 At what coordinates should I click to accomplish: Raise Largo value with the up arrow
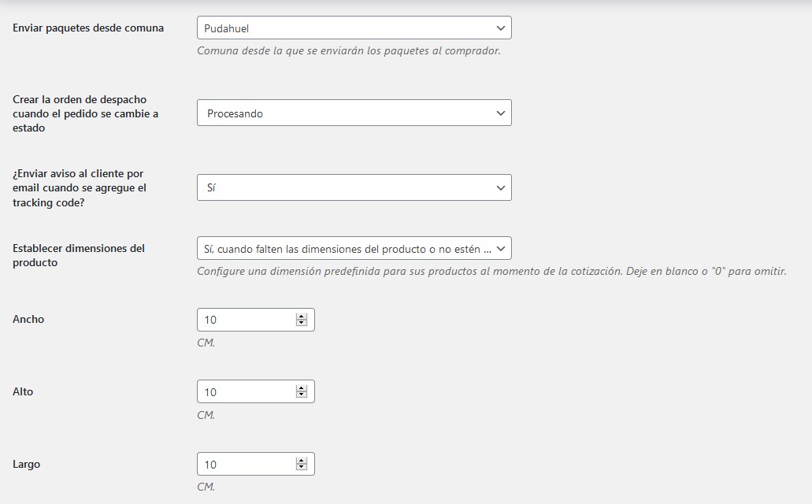301,461
